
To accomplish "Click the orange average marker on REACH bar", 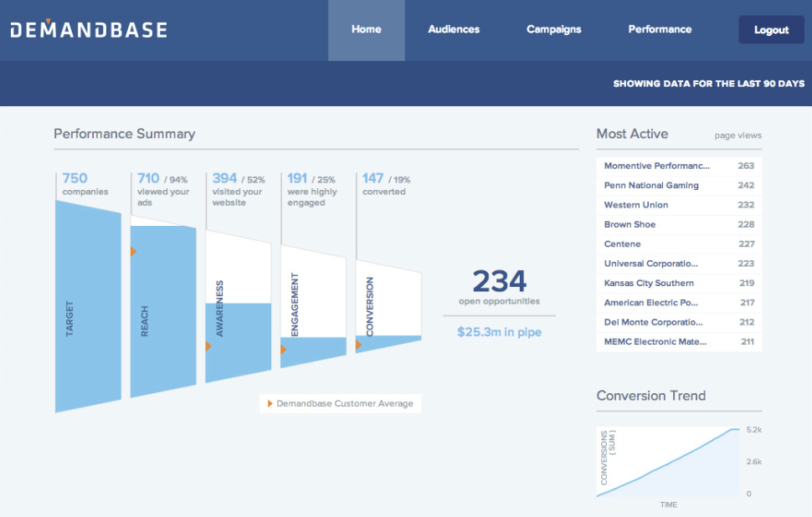I will coord(134,252).
